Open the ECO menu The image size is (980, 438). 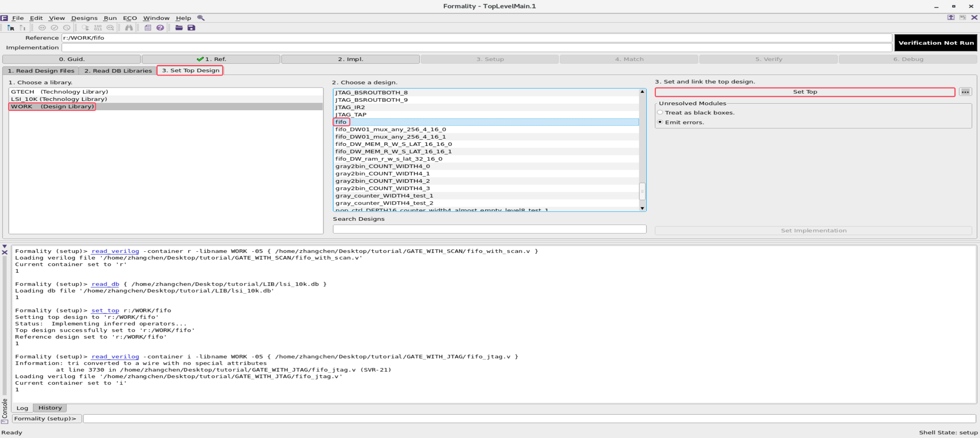tap(130, 18)
